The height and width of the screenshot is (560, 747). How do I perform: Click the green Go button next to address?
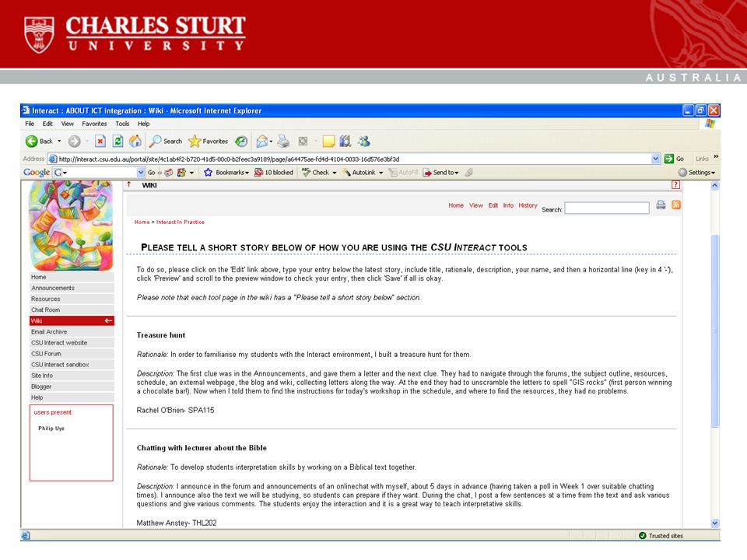pyautogui.click(x=674, y=159)
